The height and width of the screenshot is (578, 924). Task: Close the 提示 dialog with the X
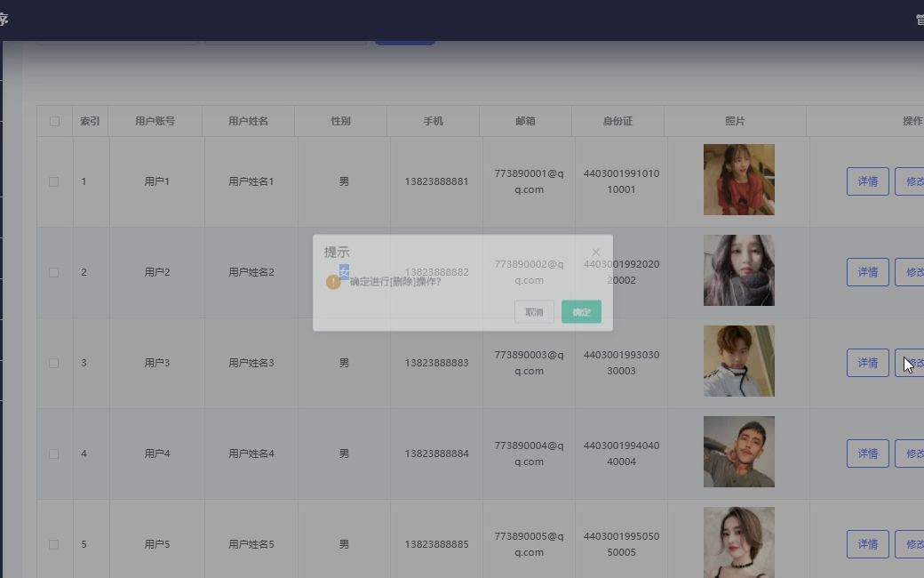(x=595, y=252)
